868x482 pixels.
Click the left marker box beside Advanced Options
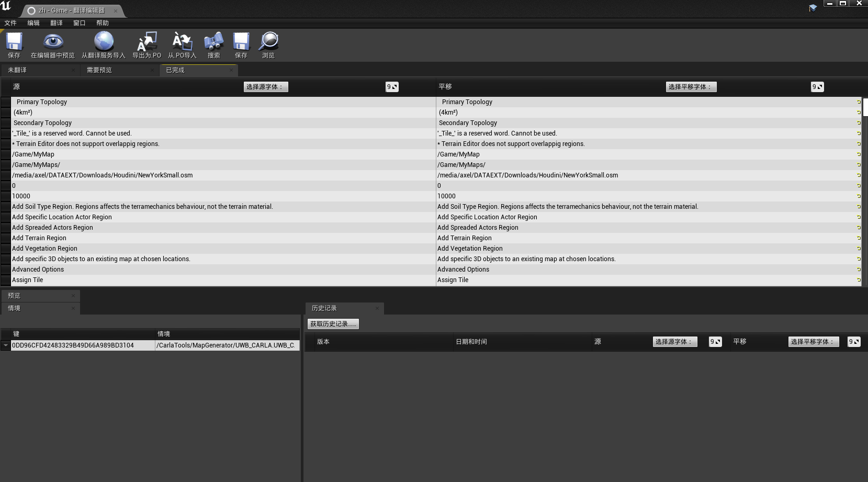pyautogui.click(x=6, y=270)
